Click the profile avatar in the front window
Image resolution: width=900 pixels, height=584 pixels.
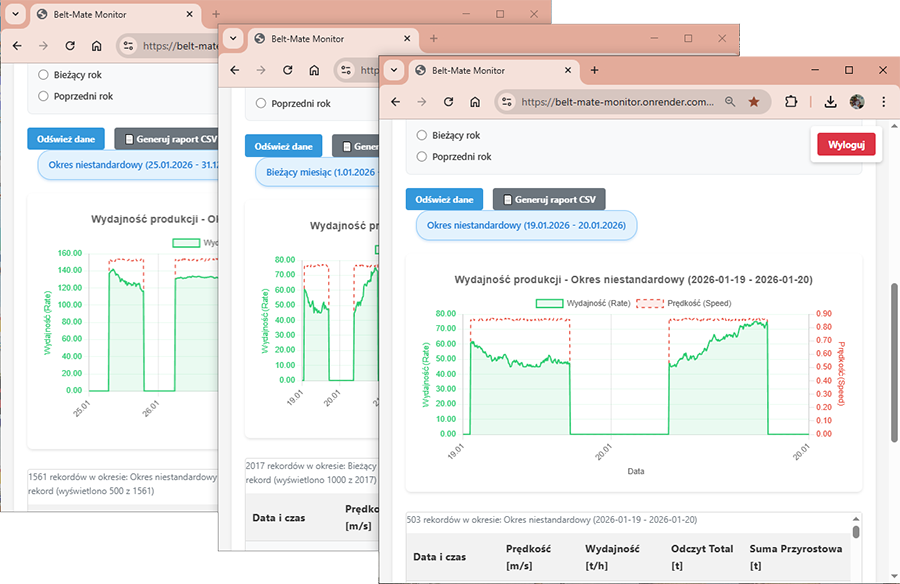click(857, 102)
